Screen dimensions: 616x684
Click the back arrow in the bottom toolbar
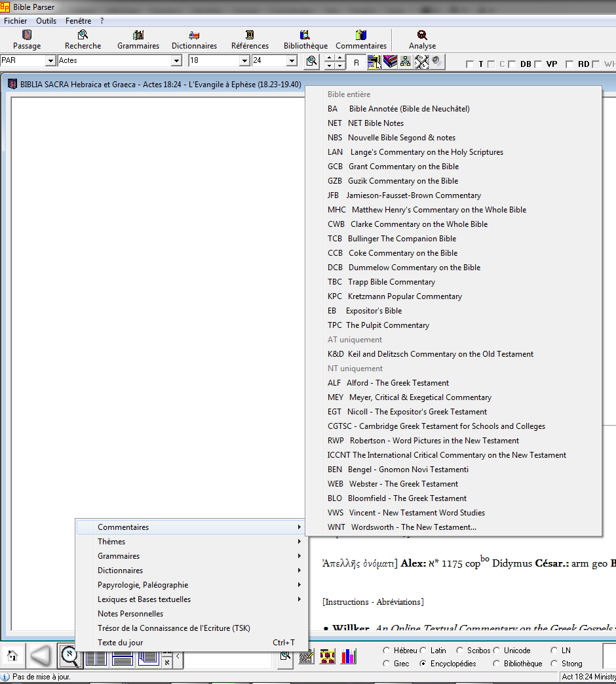[x=41, y=656]
